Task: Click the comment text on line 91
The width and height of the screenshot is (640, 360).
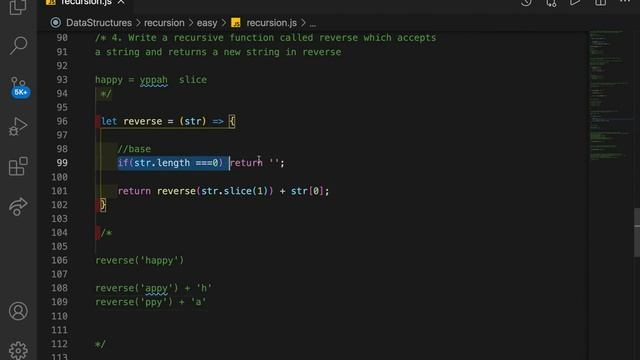Action: (218, 52)
